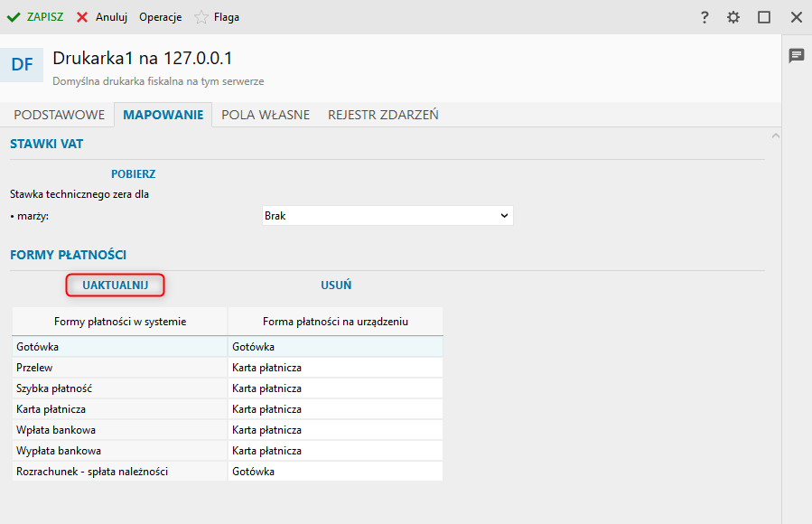The height and width of the screenshot is (524, 812).
Task: Edit device payment form for Wypłata bankowa
Action: (x=336, y=451)
